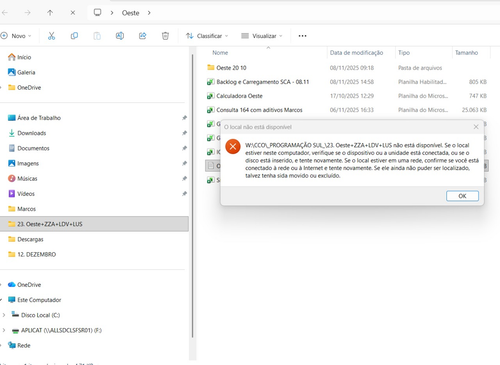This screenshot has height=365, width=500.
Task: Unpin Área de Trabalho using its pin icon
Action: (x=184, y=118)
